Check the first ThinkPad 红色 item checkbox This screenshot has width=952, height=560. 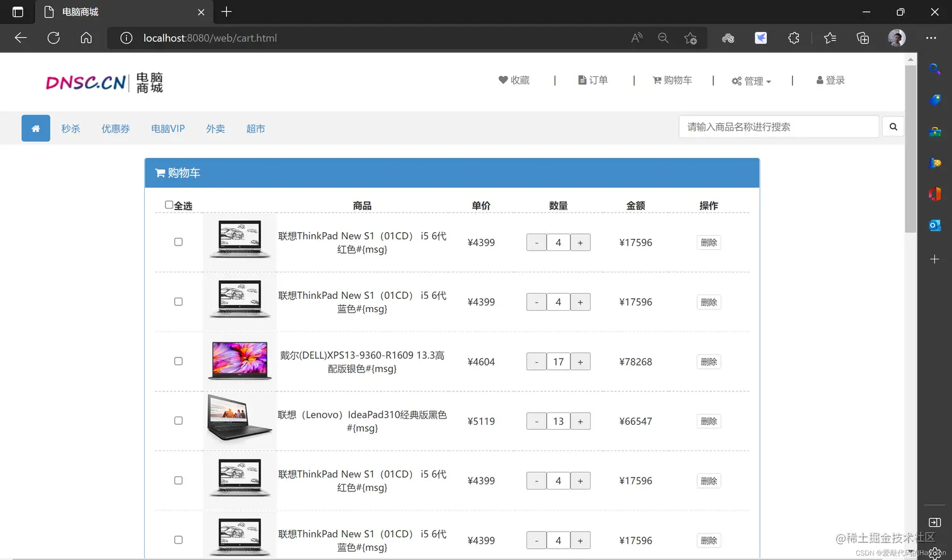coord(178,242)
